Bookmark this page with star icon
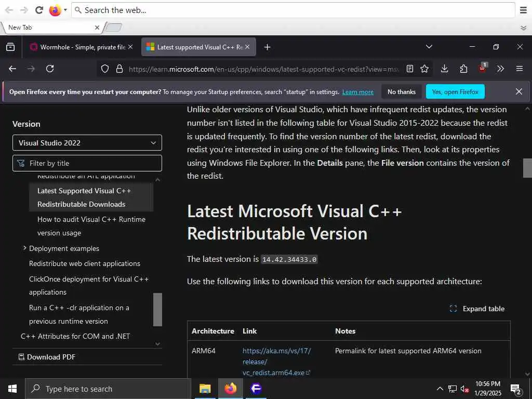The height and width of the screenshot is (399, 532). [x=424, y=69]
